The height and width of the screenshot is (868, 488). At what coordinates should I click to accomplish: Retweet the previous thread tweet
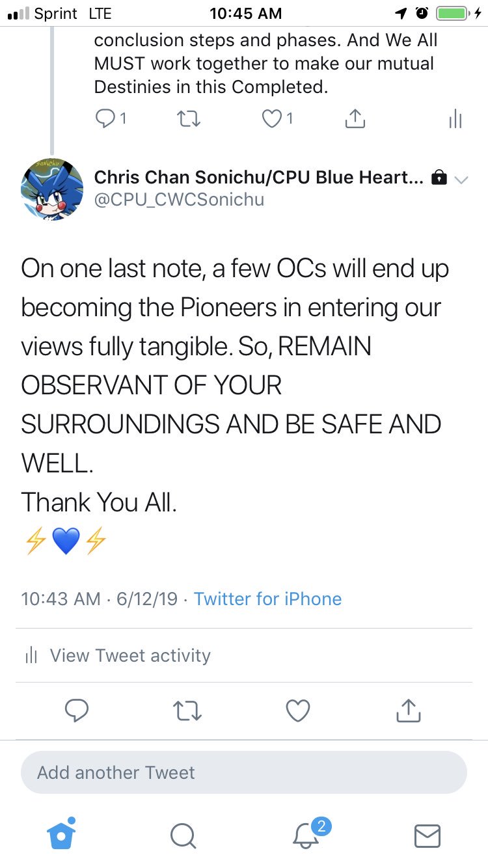coord(188,118)
